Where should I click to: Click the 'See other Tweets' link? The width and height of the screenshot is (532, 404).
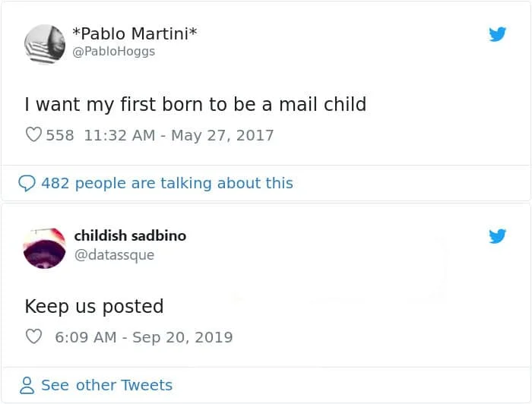106,386
